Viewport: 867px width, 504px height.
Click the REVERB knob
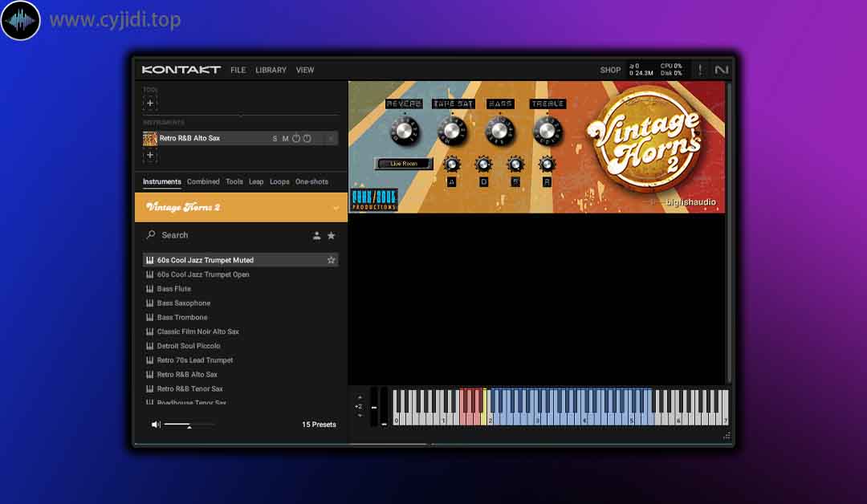404,131
